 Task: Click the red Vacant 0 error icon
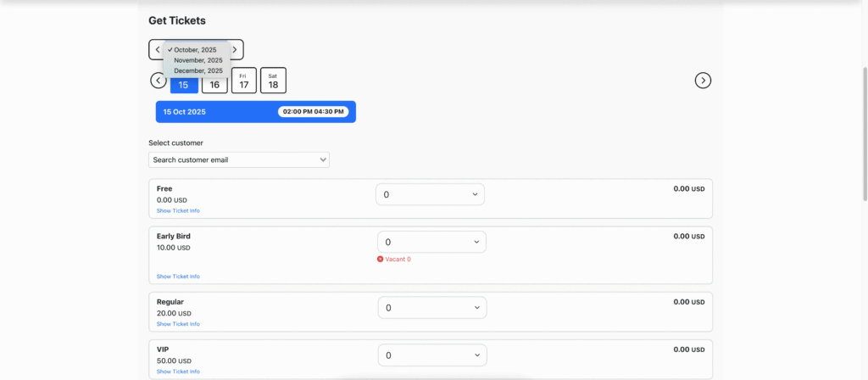point(380,259)
